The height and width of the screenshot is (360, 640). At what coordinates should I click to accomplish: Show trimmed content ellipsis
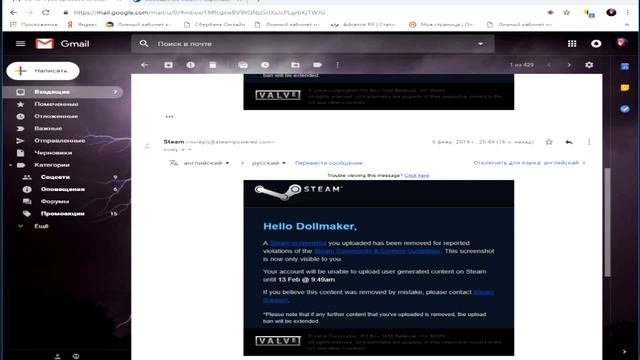point(169,116)
